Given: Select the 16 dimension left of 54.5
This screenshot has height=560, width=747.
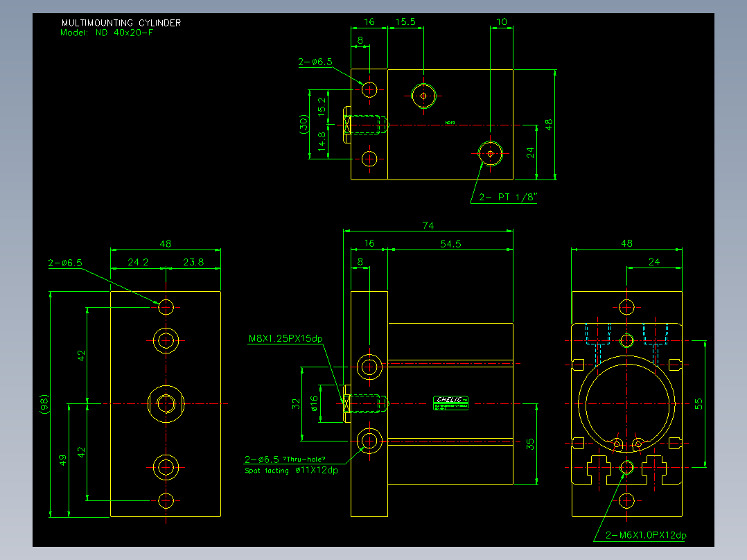Looking at the screenshot, I should click(x=369, y=243).
